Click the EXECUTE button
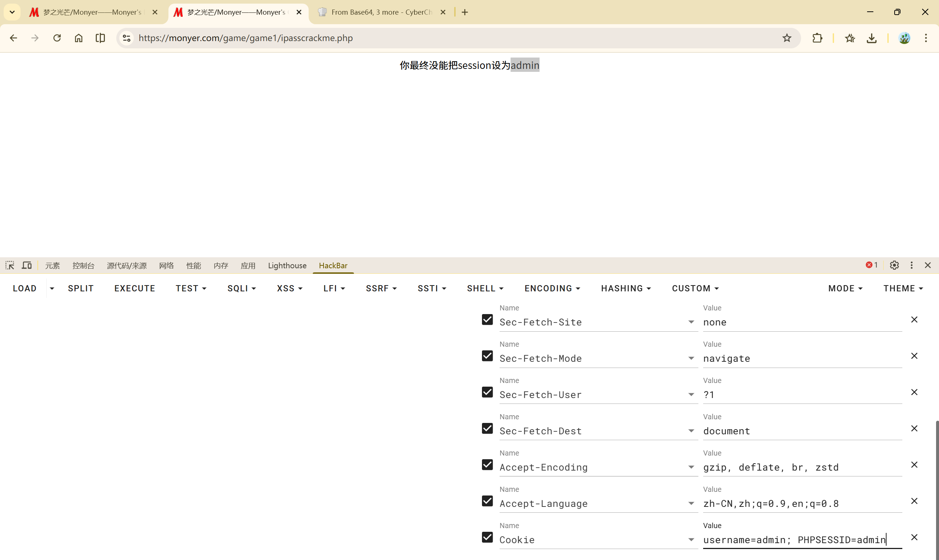Screen dimensions: 939x560 [135, 288]
